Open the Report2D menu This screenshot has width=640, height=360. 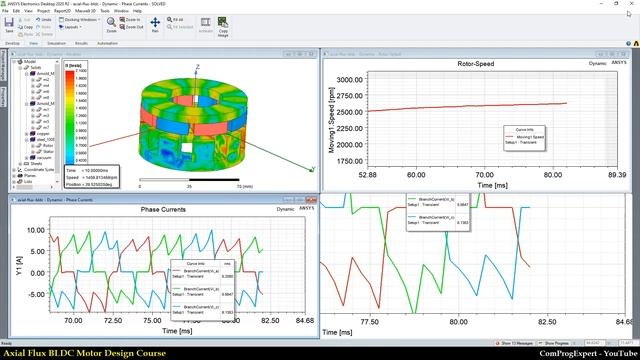coord(62,11)
